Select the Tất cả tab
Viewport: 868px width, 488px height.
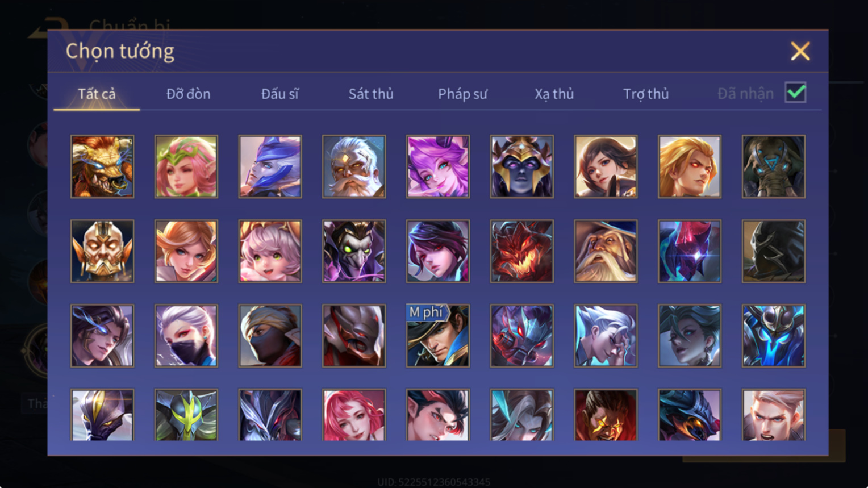point(97,94)
